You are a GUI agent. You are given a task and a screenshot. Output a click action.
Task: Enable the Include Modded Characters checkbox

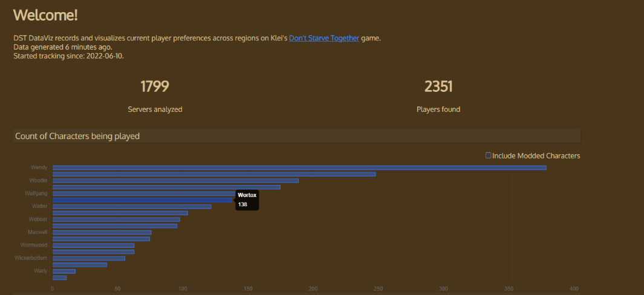pyautogui.click(x=489, y=155)
